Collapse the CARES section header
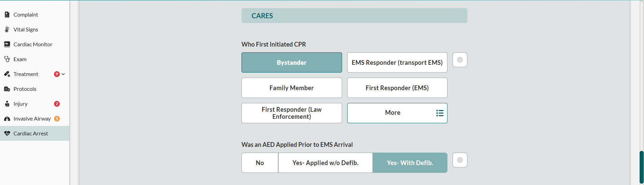This screenshot has height=185, width=644. point(354,16)
